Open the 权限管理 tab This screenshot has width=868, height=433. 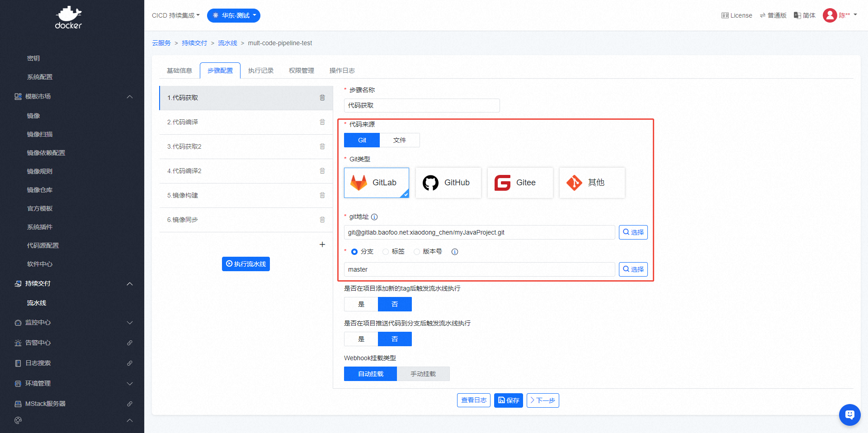point(302,71)
